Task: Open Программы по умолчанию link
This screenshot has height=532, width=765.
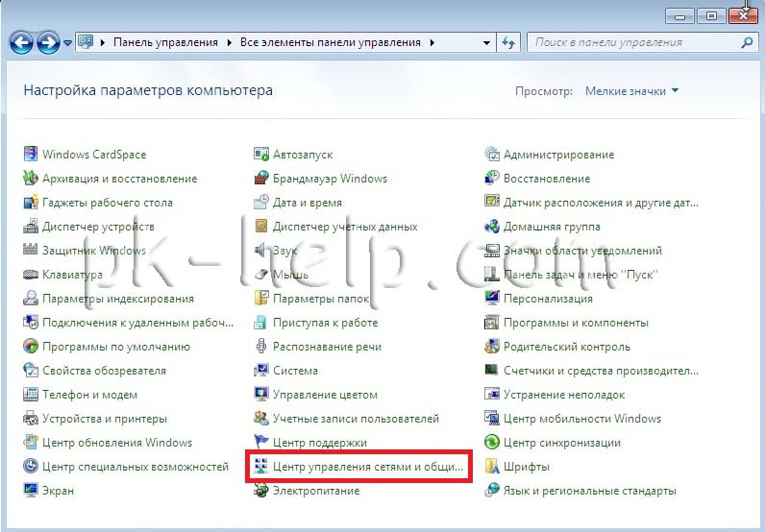Action: coord(116,347)
